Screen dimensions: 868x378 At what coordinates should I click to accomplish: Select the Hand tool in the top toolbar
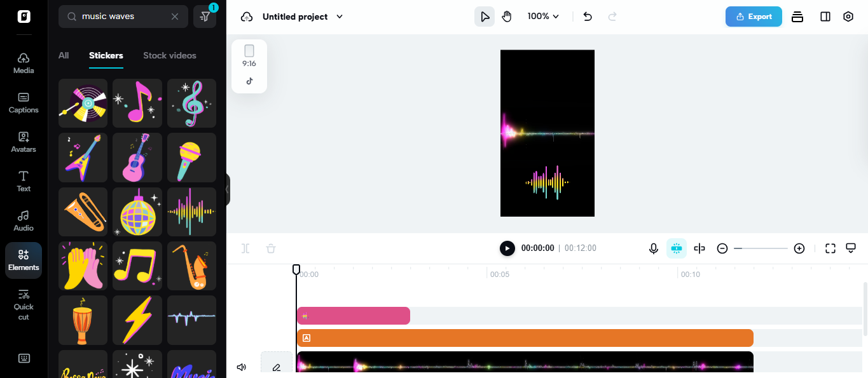(x=507, y=16)
